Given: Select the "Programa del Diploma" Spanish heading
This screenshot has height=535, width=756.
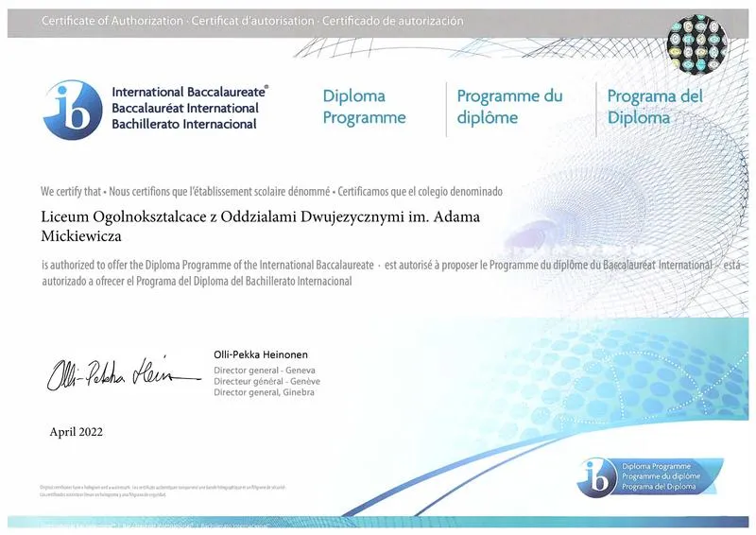Looking at the screenshot, I should (x=655, y=107).
